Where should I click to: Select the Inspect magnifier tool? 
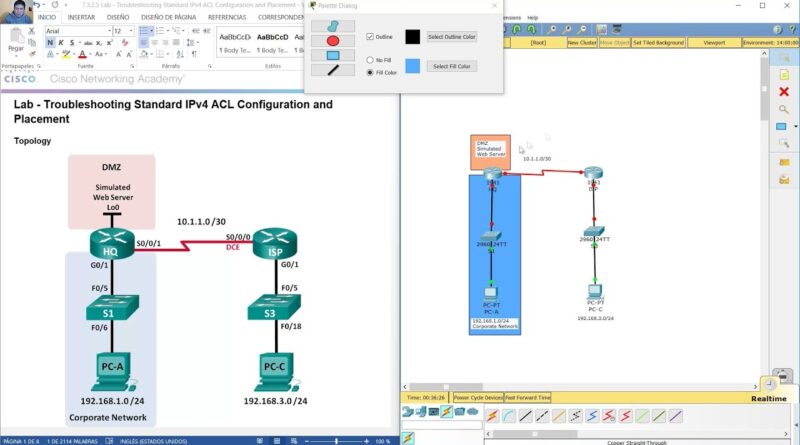pyautogui.click(x=784, y=109)
